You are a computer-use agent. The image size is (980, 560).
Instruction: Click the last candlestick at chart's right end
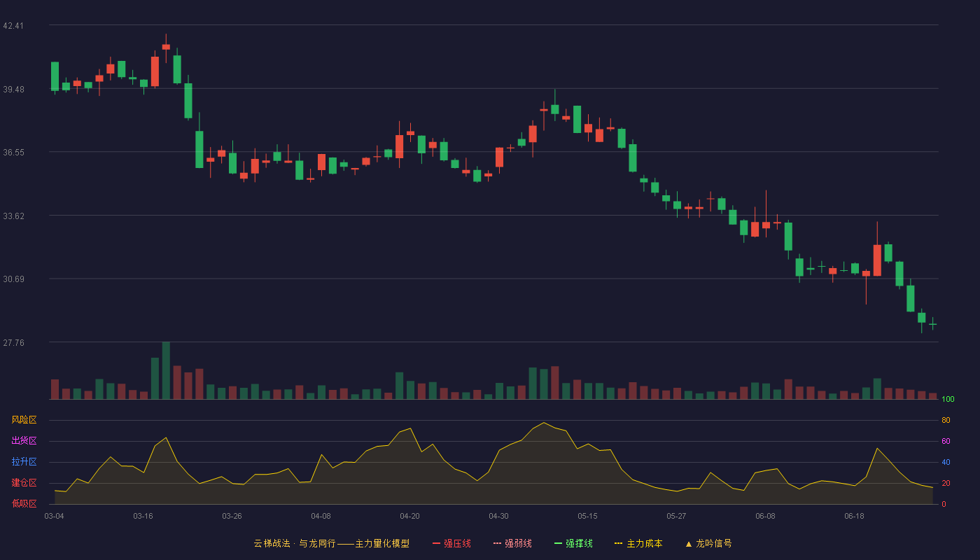point(932,324)
